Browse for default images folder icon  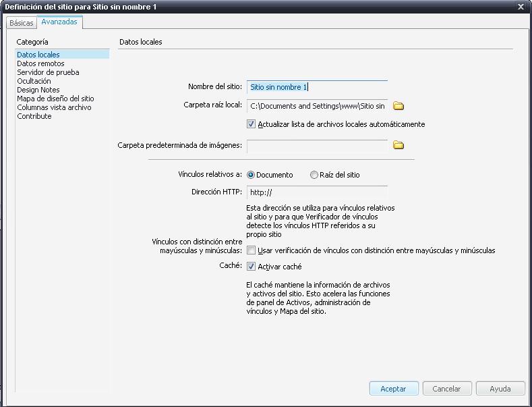pos(398,145)
